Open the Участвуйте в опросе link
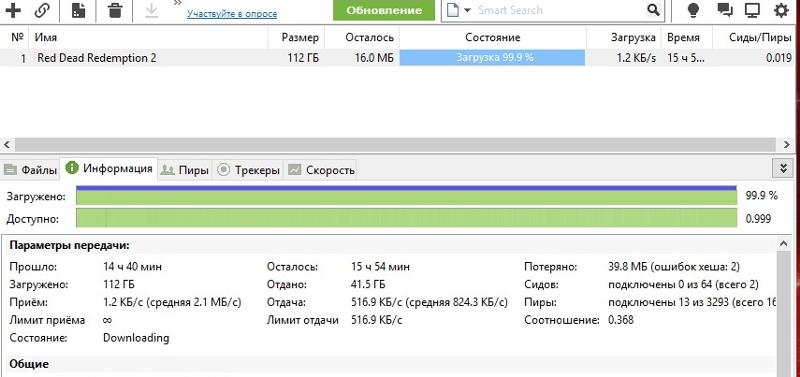This screenshot has width=800, height=377. (x=232, y=14)
